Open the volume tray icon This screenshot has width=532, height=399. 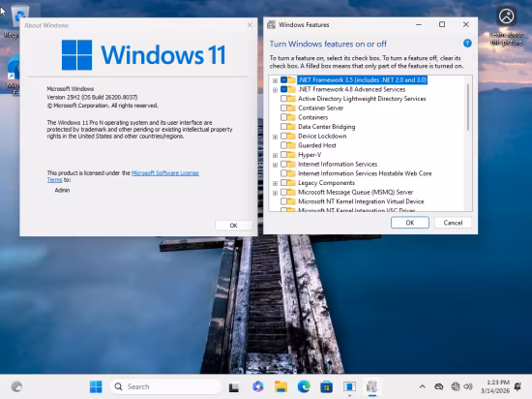pyautogui.click(x=468, y=386)
